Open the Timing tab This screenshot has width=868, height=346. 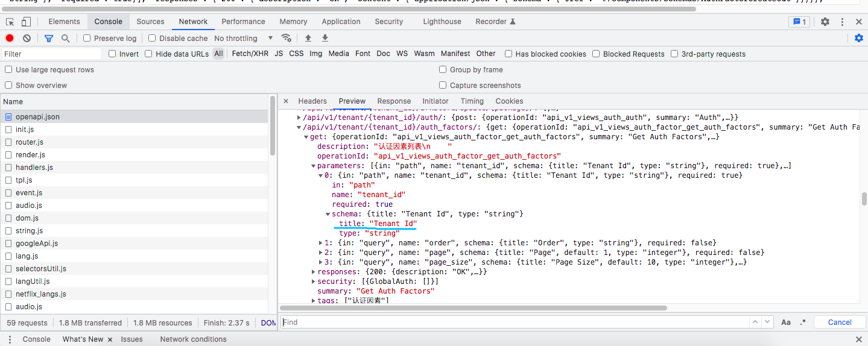472,101
